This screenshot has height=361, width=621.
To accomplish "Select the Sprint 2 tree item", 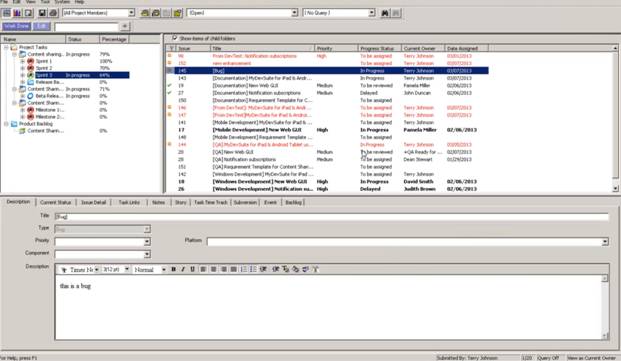I will click(x=44, y=68).
